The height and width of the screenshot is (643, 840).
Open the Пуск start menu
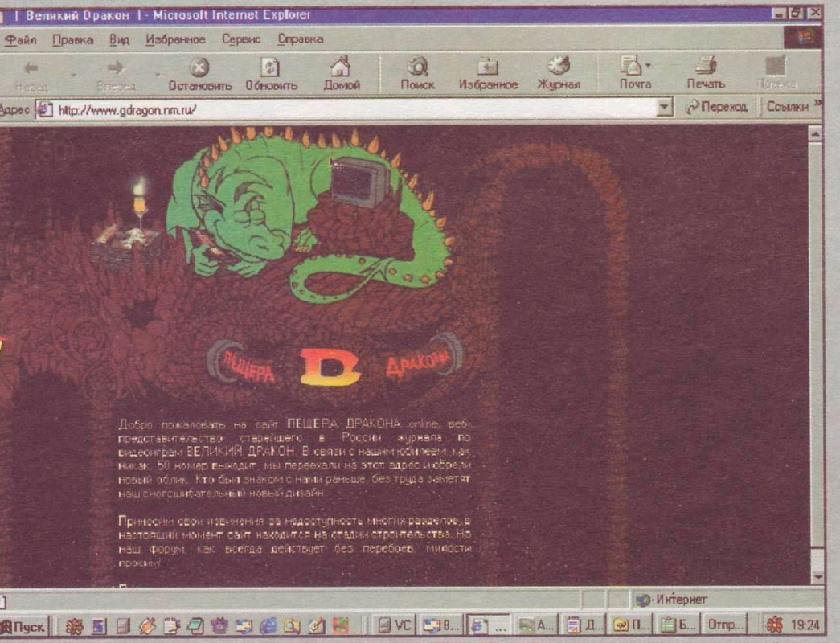pos(23,626)
